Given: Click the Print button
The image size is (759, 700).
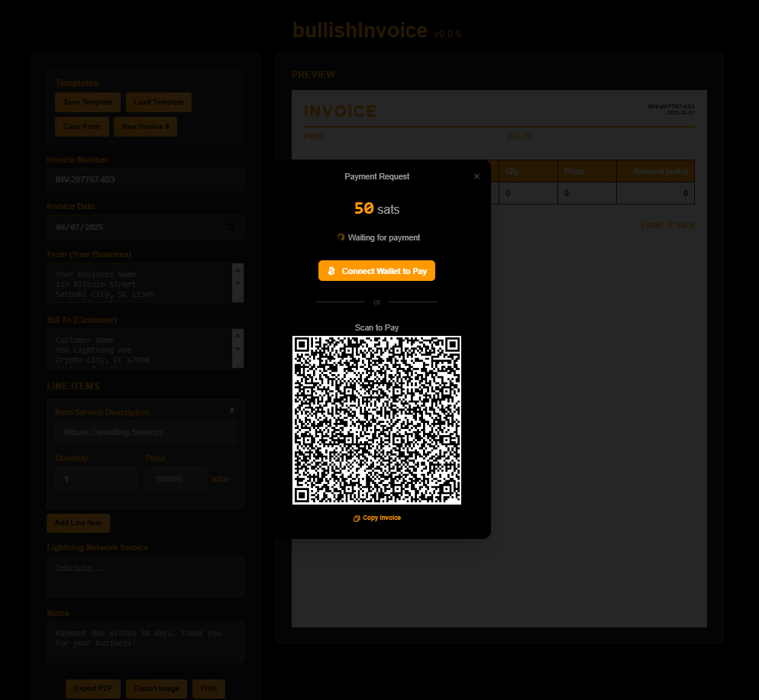Looking at the screenshot, I should 208,689.
